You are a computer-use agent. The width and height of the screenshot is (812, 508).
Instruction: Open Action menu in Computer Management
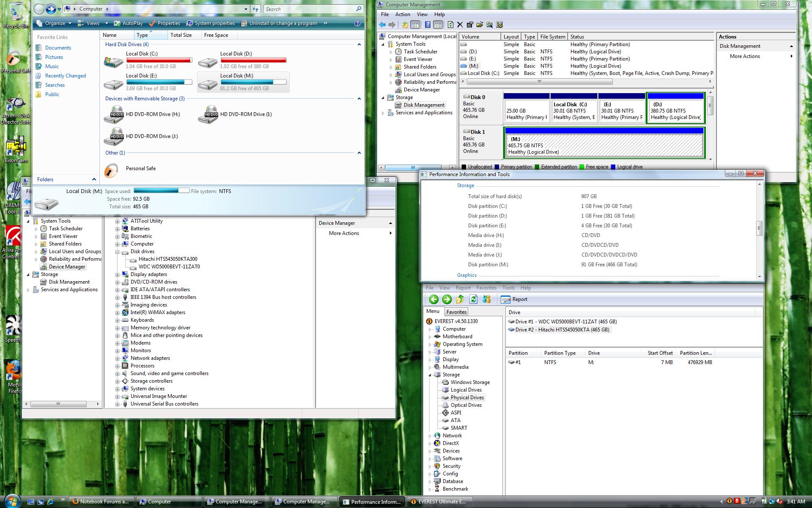point(403,14)
